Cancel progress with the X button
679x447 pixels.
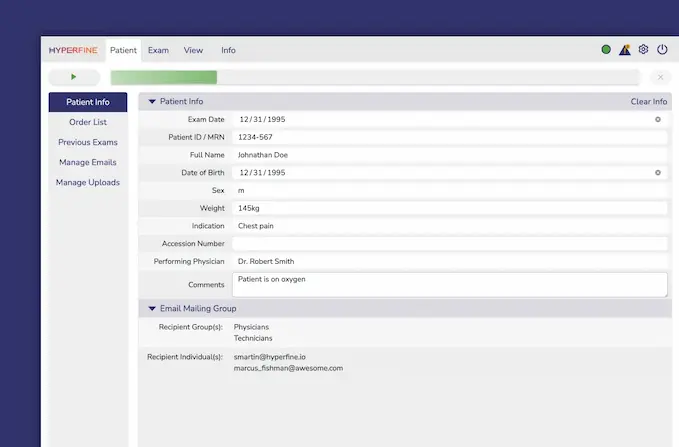[x=660, y=77]
